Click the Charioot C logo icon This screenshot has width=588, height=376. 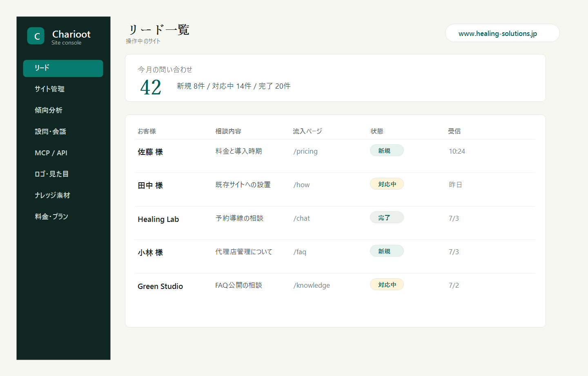tap(36, 36)
